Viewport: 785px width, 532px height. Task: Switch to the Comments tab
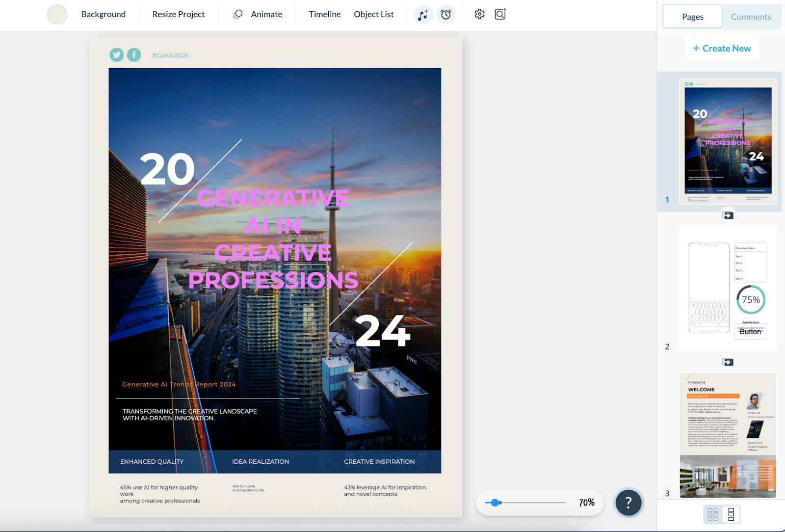(751, 16)
